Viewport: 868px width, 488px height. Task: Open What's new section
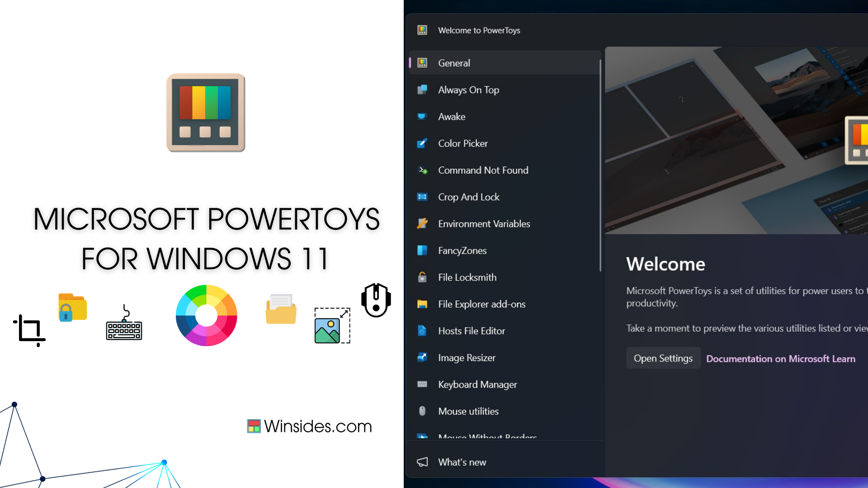pyautogui.click(x=462, y=462)
